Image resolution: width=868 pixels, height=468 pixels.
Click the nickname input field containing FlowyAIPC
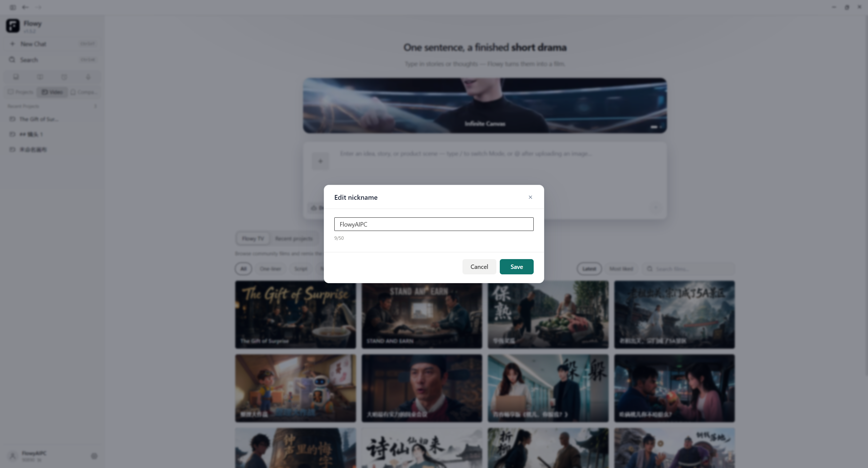pos(434,224)
